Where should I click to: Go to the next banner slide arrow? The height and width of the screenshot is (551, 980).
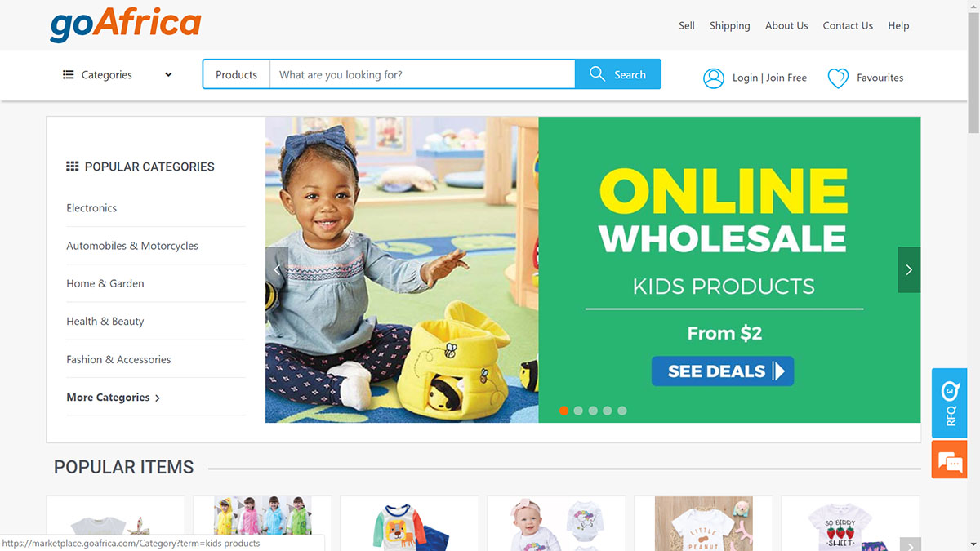[x=909, y=269]
